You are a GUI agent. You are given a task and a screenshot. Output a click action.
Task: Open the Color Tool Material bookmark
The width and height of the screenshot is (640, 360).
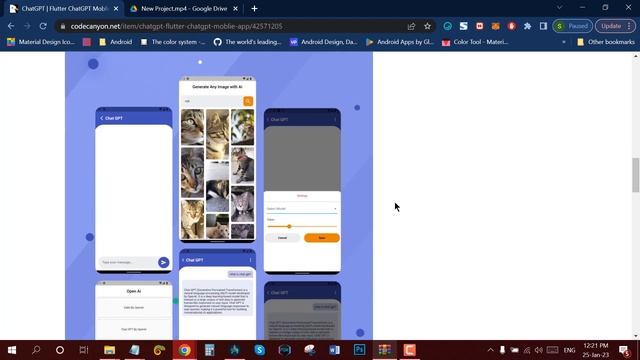pos(476,42)
